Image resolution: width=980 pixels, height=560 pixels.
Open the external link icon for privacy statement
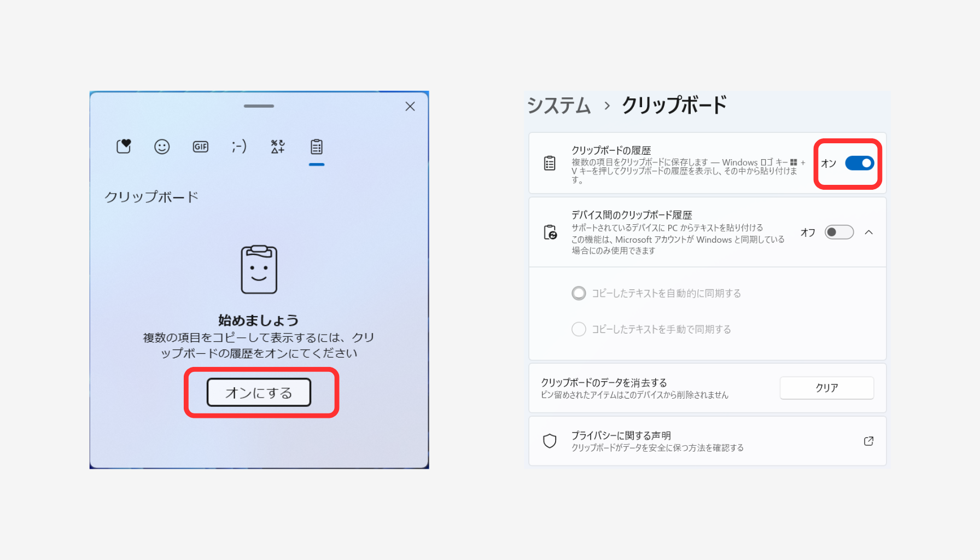pyautogui.click(x=868, y=441)
